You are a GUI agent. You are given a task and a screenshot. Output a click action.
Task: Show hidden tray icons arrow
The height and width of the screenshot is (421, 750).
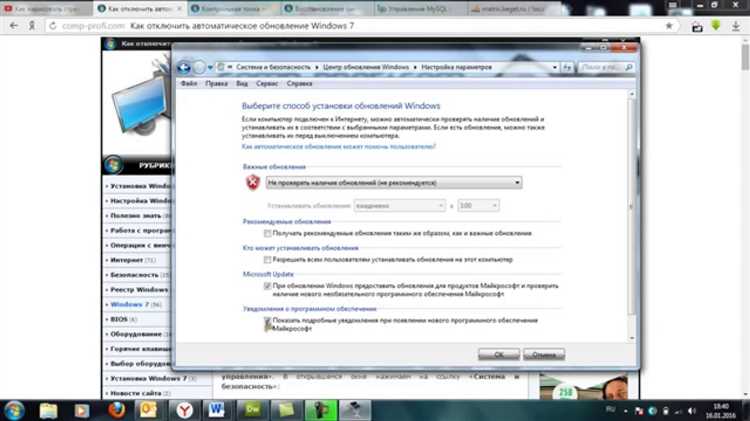point(626,411)
